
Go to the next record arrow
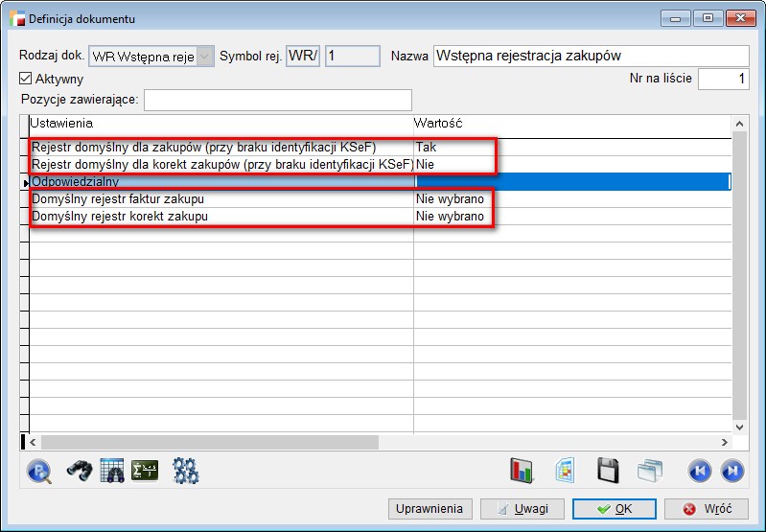(x=731, y=470)
